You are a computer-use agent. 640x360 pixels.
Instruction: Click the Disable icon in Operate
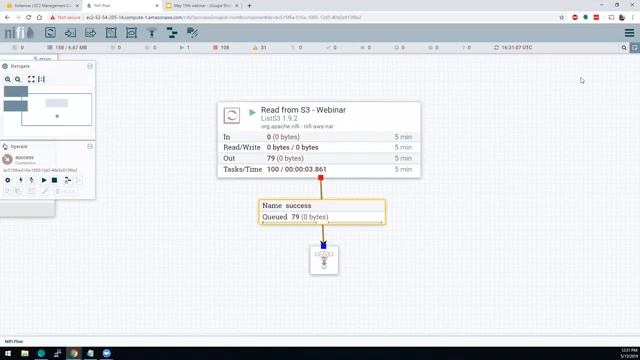click(x=31, y=180)
